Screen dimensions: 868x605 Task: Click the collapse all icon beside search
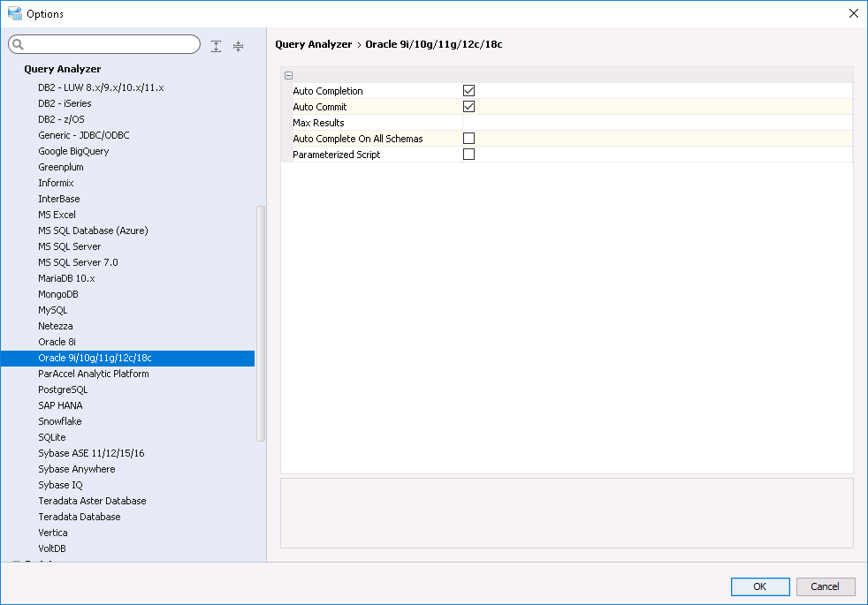238,46
